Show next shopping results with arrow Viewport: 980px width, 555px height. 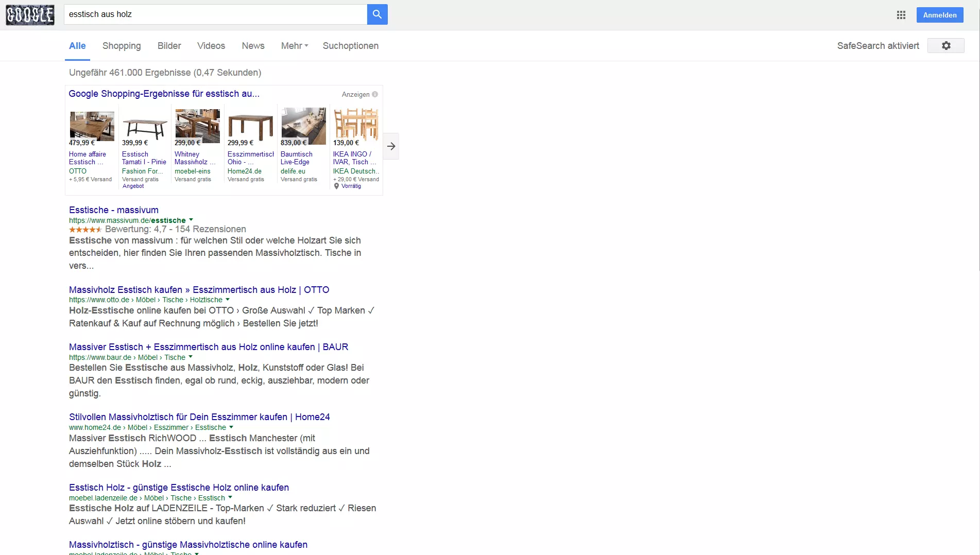coord(391,146)
